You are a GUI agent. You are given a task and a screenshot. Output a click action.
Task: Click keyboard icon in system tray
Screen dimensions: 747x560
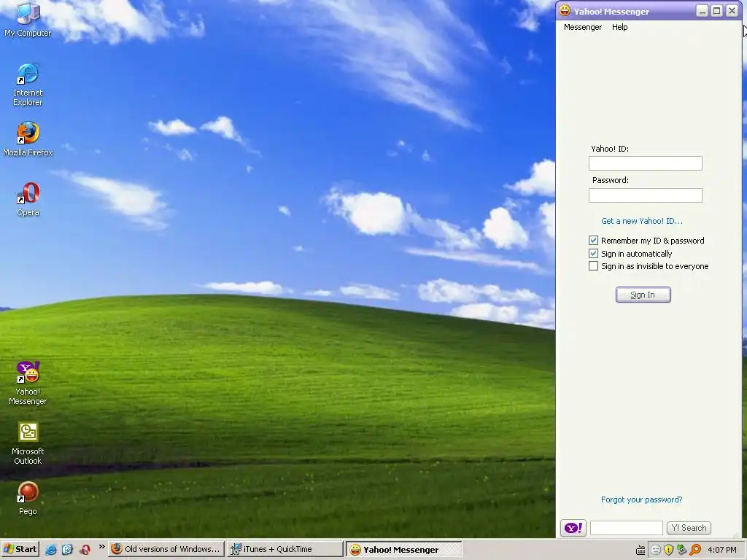(x=640, y=550)
